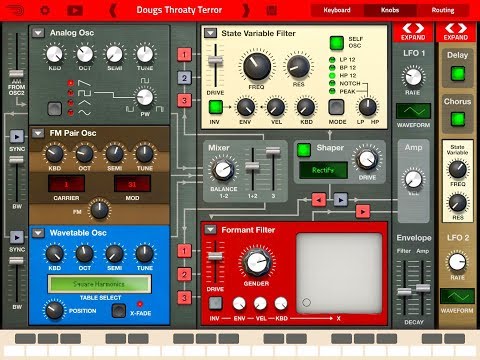This screenshot has width=480, height=360.
Task: Click the Wavetable POSITION knob
Action: coord(54,310)
